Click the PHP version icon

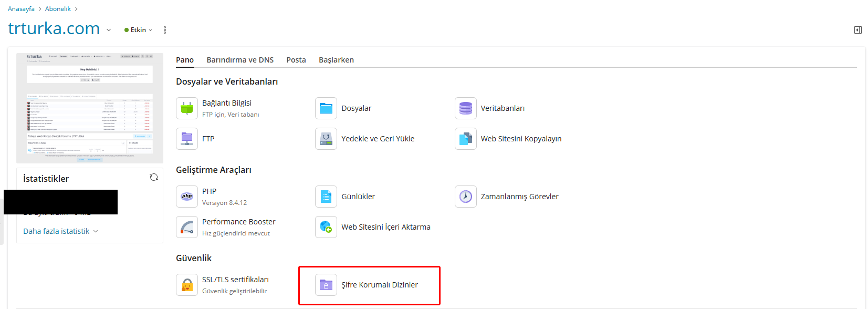point(187,197)
